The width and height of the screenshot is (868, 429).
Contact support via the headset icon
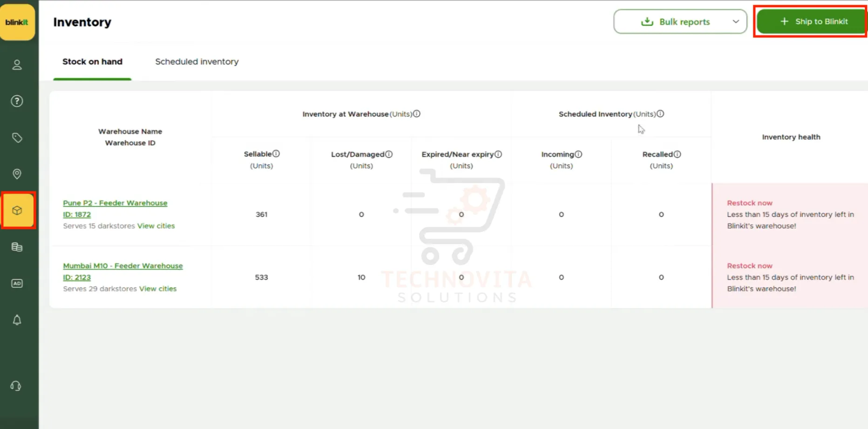tap(16, 386)
